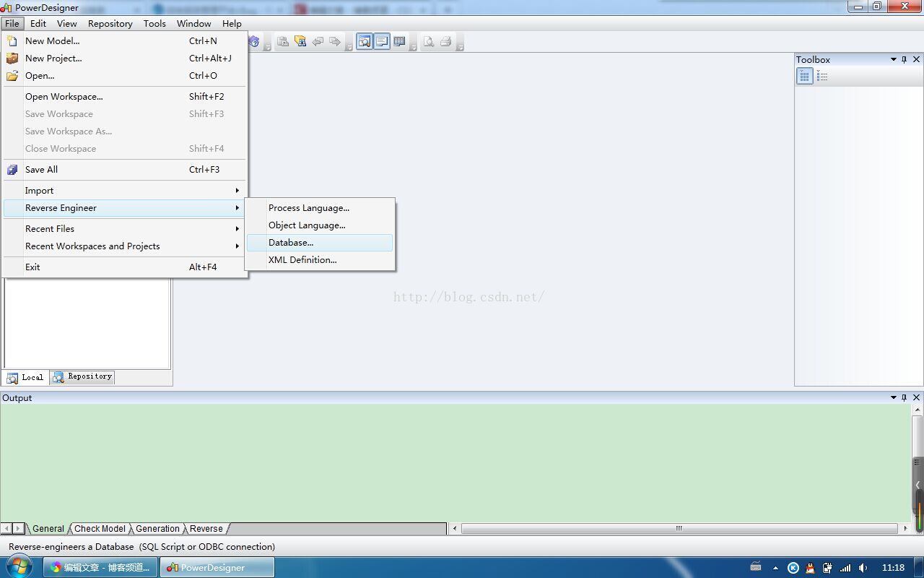Click the PowerDesigner taskbar button
The width and height of the screenshot is (924, 578).
[x=217, y=567]
